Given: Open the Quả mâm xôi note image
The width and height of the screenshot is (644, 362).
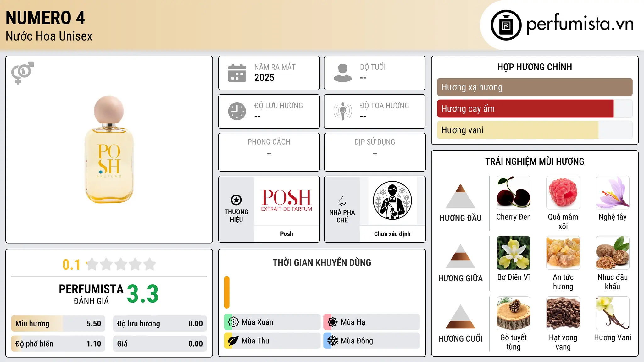Looking at the screenshot, I should click(x=563, y=193).
